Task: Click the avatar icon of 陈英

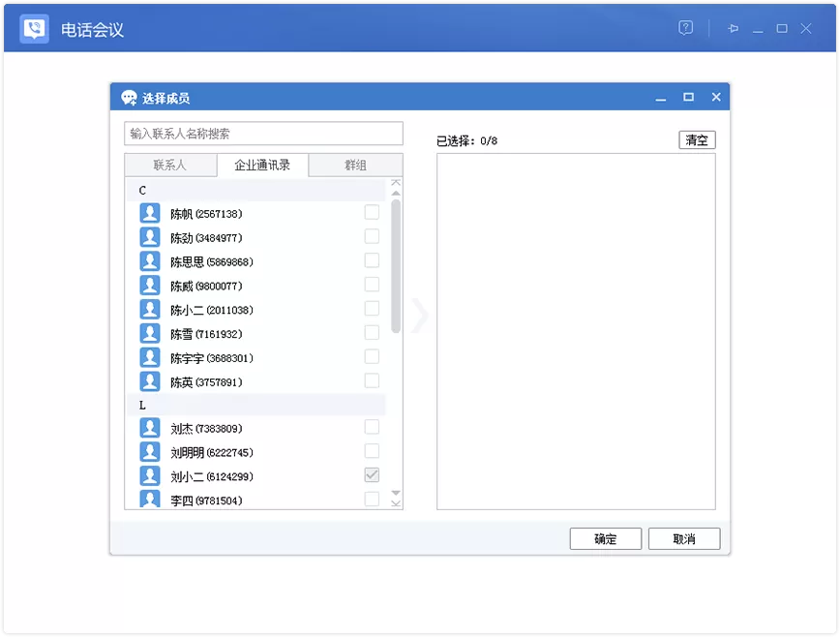Action: 150,381
